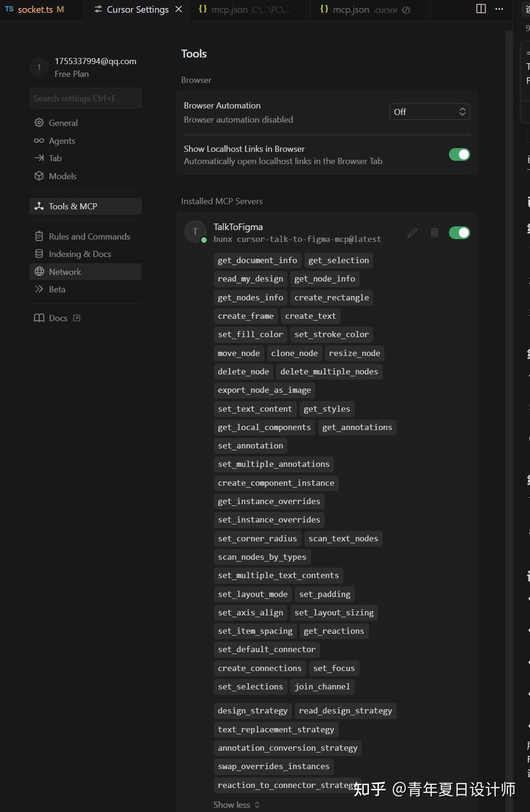
Task: Close the Cursor Settings tab
Action: 179,9
